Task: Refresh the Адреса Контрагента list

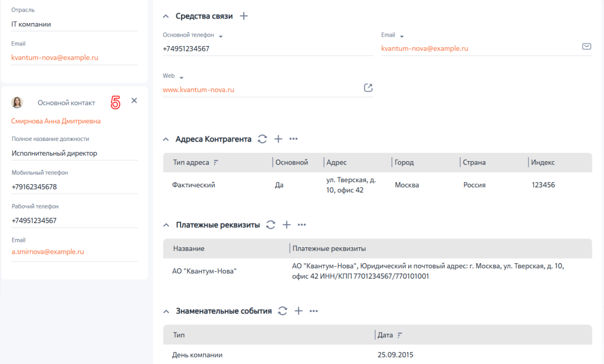Action: [x=262, y=139]
